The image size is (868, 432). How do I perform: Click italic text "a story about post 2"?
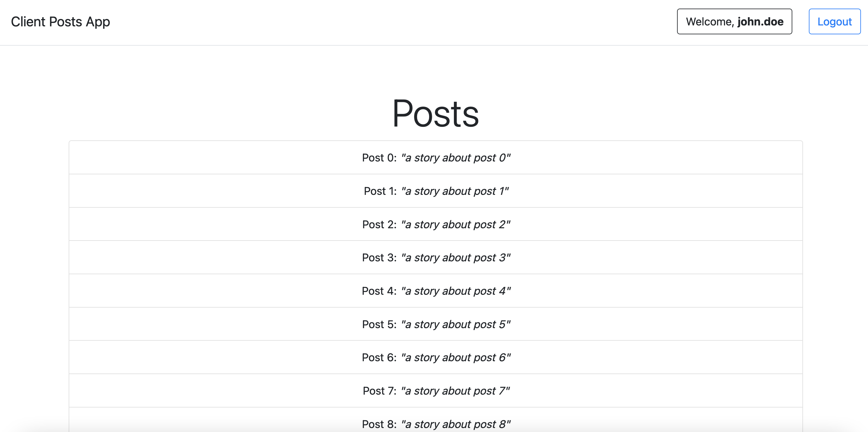[455, 224]
